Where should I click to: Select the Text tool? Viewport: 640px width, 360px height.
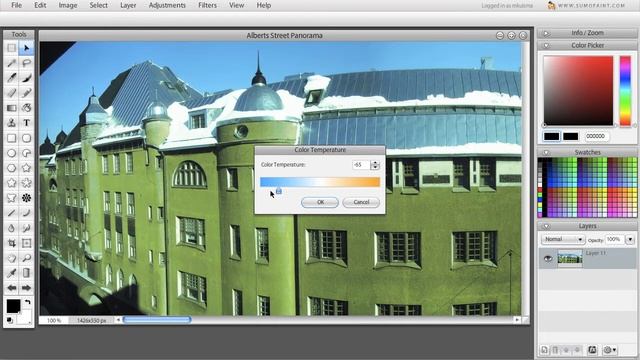[27, 123]
